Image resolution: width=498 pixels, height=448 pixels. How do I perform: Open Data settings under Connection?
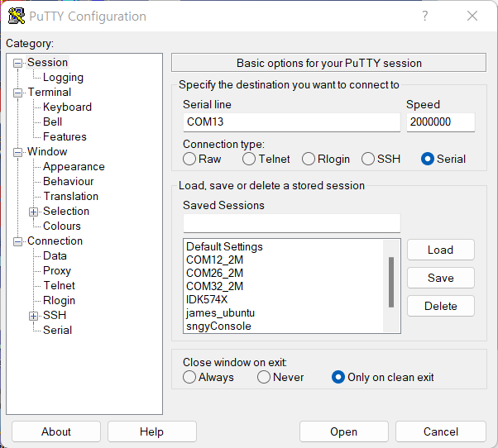55,255
